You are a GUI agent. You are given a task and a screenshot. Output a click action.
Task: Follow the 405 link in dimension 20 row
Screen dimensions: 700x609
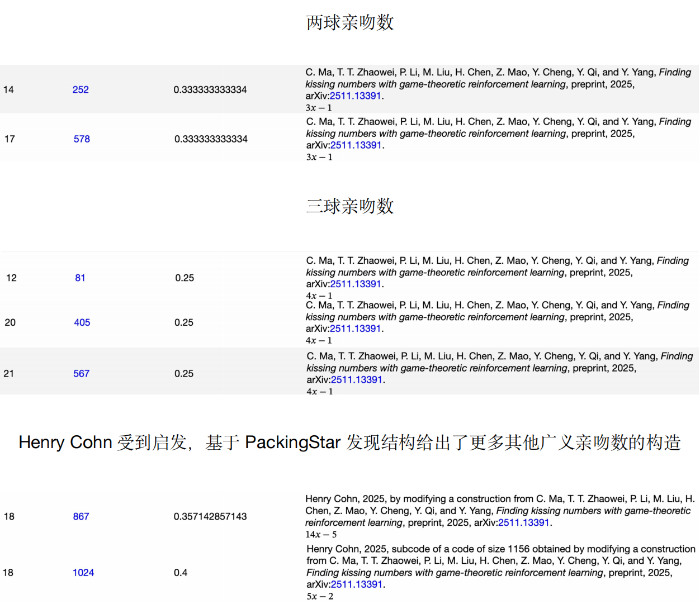pos(82,322)
